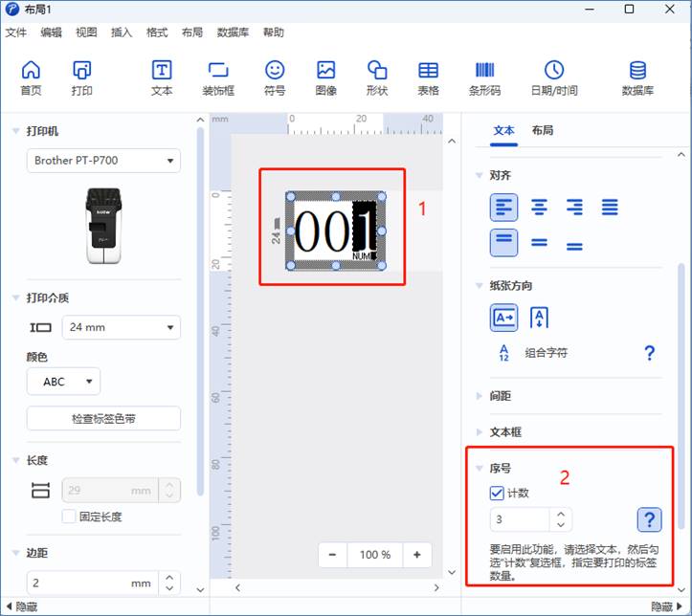The height and width of the screenshot is (616, 692).
Task: Collapse the 长度 section
Action: pyautogui.click(x=16, y=460)
